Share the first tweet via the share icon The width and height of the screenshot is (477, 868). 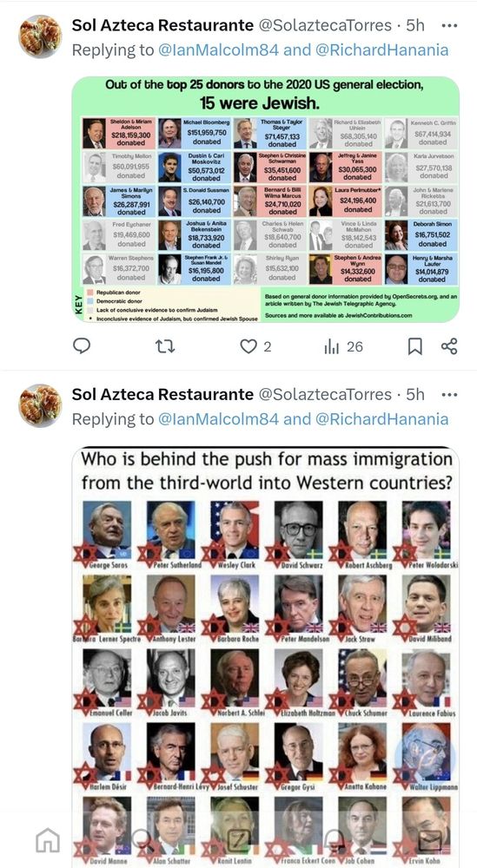[x=449, y=346]
